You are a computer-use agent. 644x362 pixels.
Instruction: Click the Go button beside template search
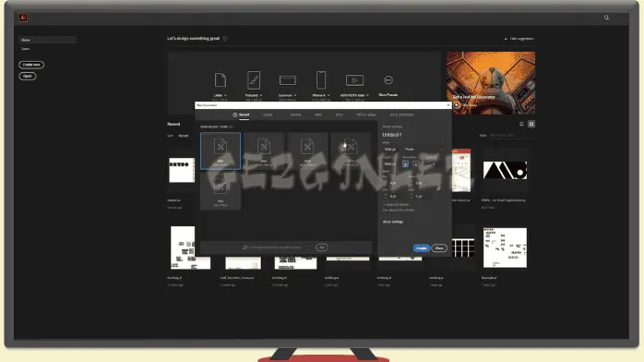tap(322, 247)
